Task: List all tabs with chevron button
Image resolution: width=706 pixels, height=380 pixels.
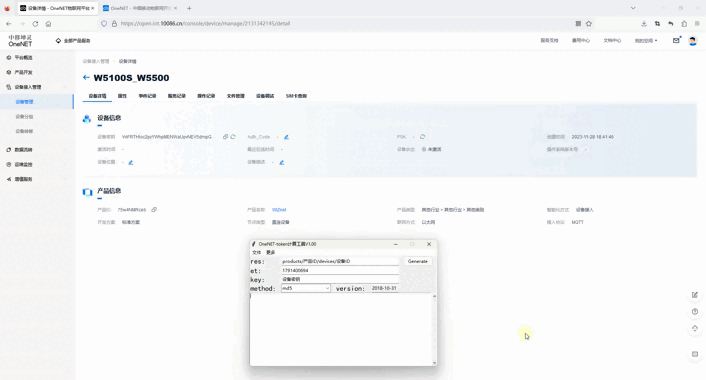Action: coord(633,8)
